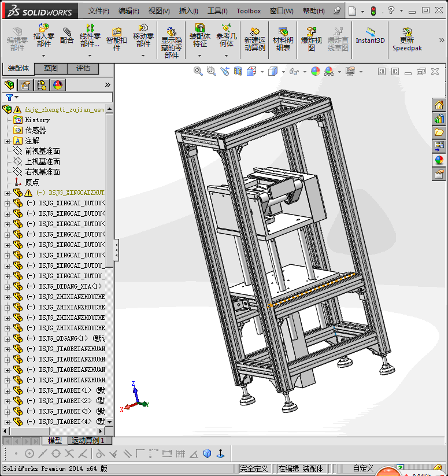The image size is (448, 476).
Task: Click the Help question mark icon
Action: click(x=391, y=10)
